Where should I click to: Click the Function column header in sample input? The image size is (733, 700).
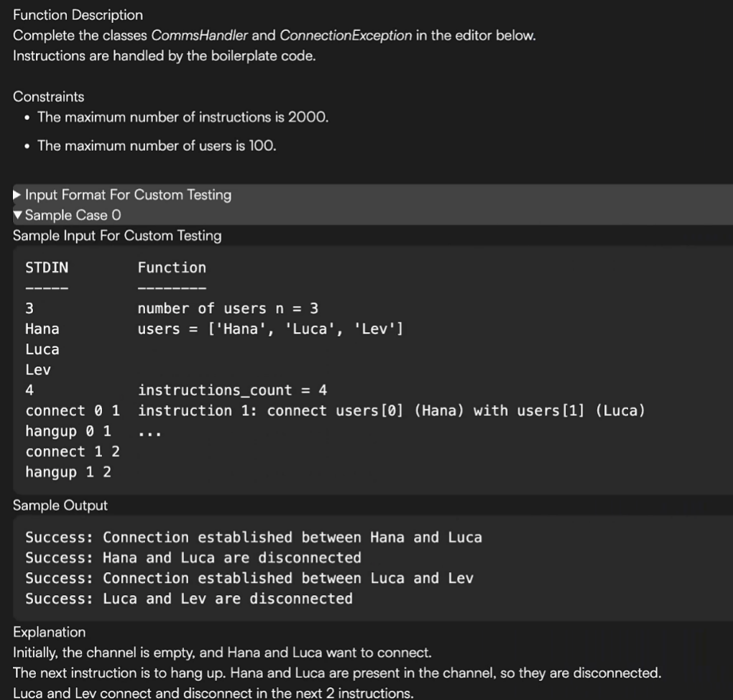pos(172,267)
